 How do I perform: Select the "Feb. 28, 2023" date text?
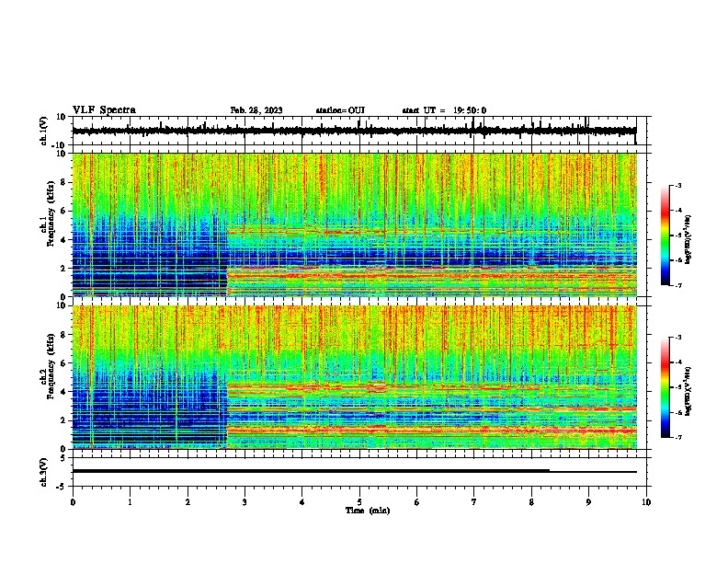pyautogui.click(x=256, y=110)
